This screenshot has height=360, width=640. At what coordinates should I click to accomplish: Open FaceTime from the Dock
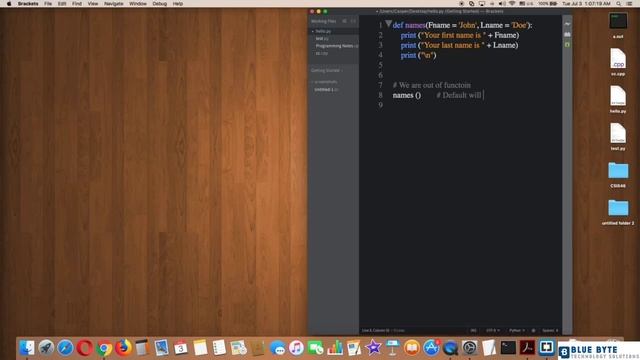[316, 348]
